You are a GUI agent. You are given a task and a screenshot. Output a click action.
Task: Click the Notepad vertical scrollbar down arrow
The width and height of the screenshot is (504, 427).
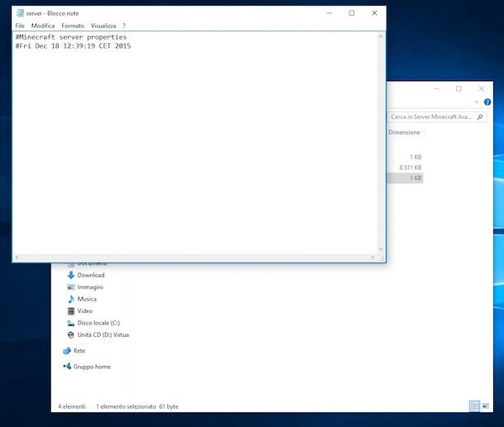coord(381,249)
